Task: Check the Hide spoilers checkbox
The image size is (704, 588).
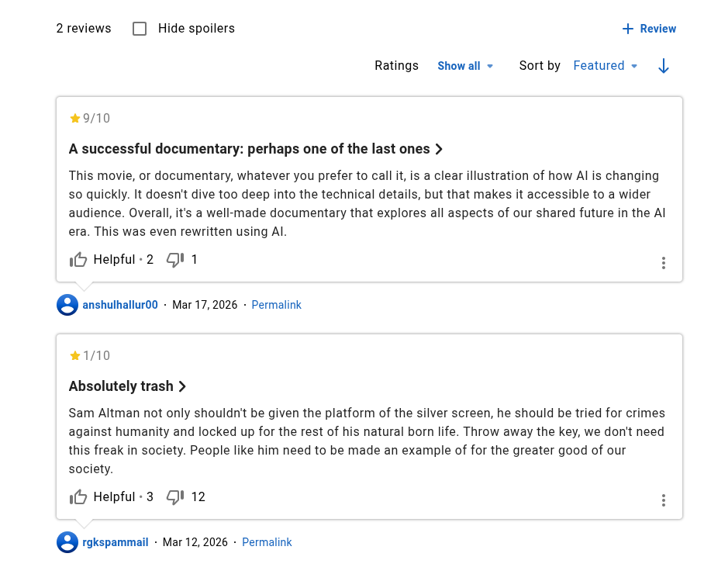Action: tap(140, 29)
